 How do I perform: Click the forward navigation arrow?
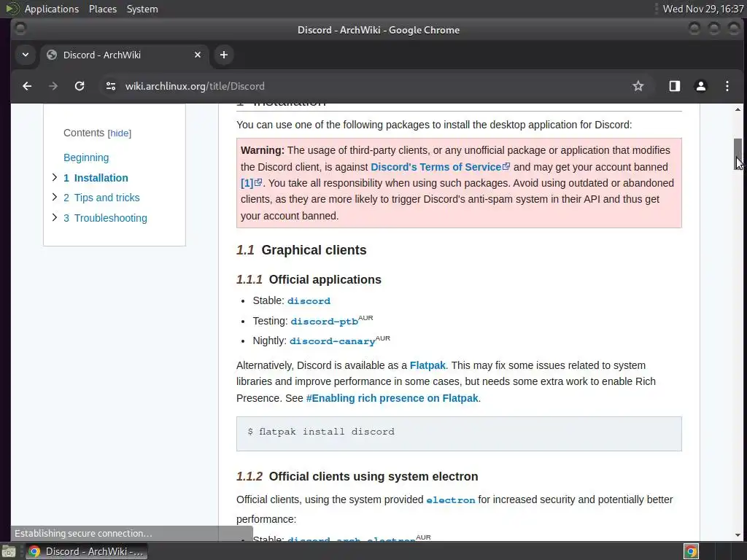pyautogui.click(x=53, y=86)
